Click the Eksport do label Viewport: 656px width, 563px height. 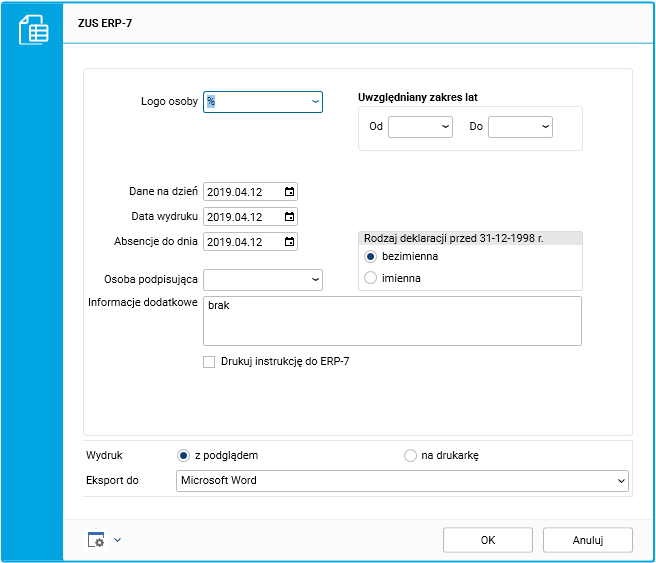click(x=112, y=480)
